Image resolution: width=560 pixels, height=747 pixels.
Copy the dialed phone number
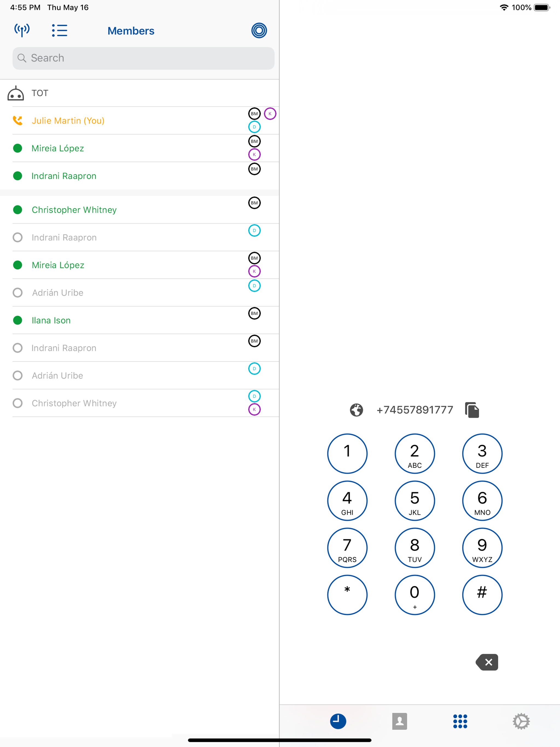472,410
